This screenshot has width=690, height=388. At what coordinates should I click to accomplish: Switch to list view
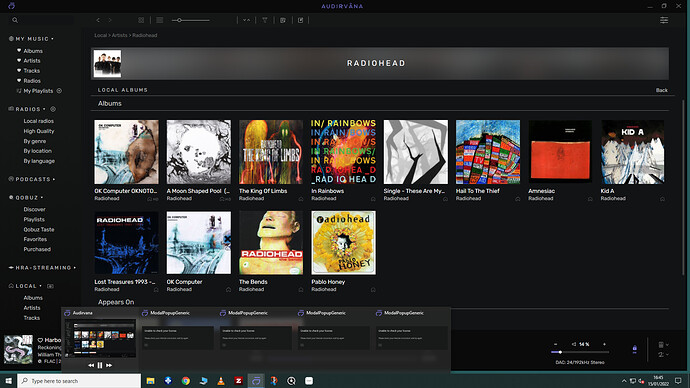click(159, 20)
